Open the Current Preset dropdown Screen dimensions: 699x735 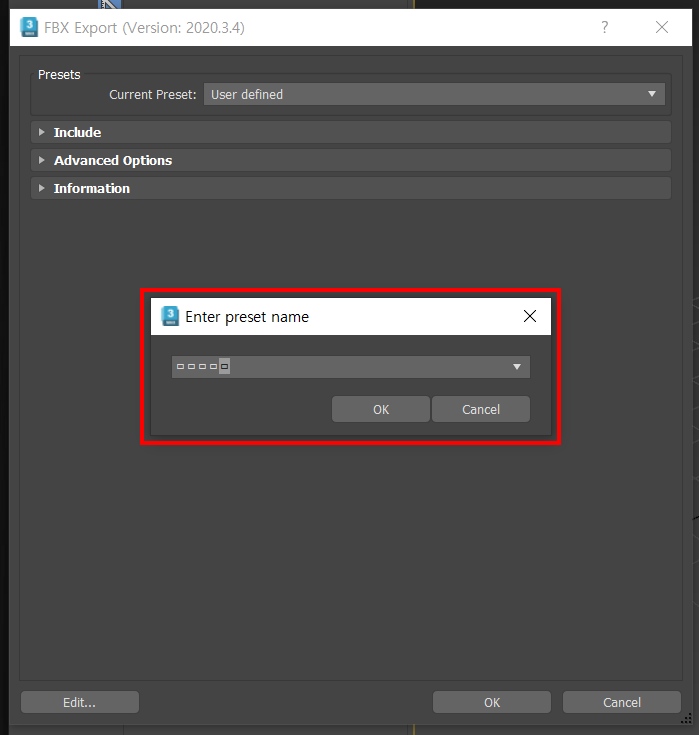pyautogui.click(x=434, y=94)
